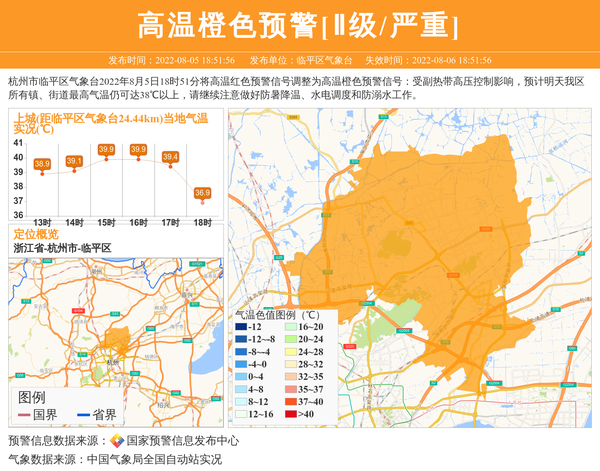Image resolution: width=600 pixels, height=471 pixels.
Task: Click the 浙江省-杭州市-临平区 location text
Action: tap(62, 247)
